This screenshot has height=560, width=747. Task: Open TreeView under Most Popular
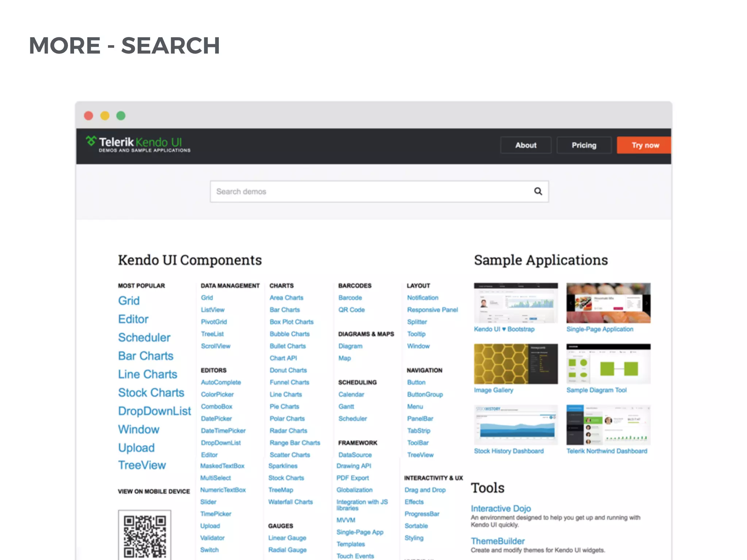(x=142, y=465)
